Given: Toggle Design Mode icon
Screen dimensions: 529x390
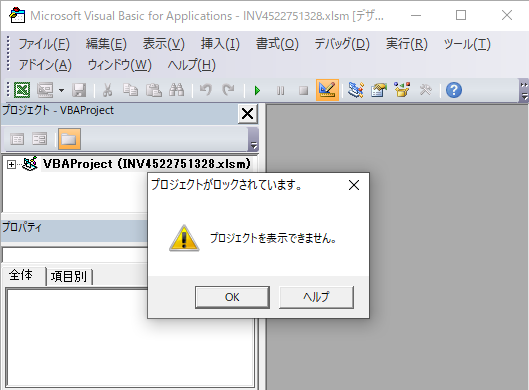Looking at the screenshot, I should point(327,90).
